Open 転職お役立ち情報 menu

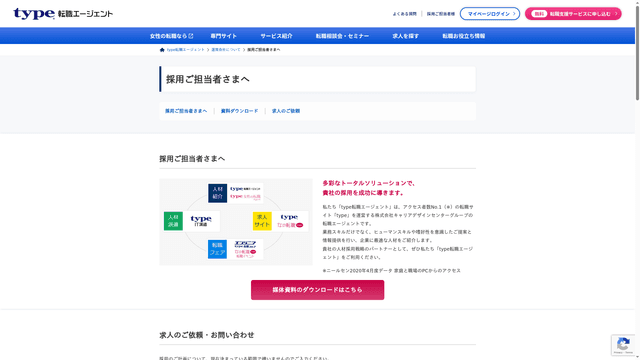point(464,36)
